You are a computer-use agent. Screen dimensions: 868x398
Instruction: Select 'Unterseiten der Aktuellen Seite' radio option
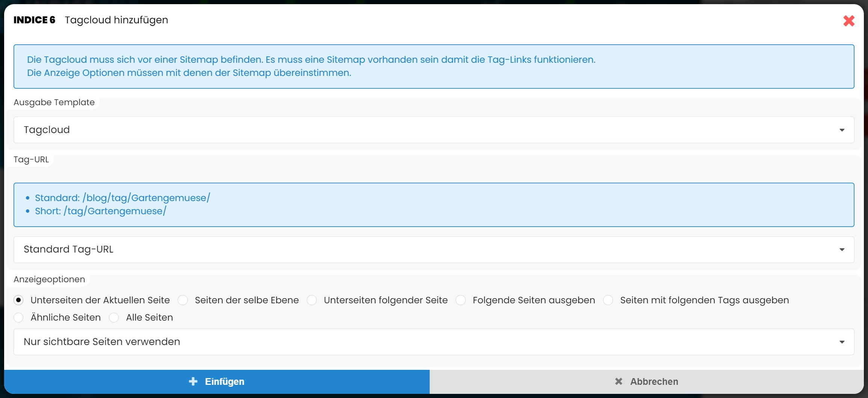click(x=18, y=300)
